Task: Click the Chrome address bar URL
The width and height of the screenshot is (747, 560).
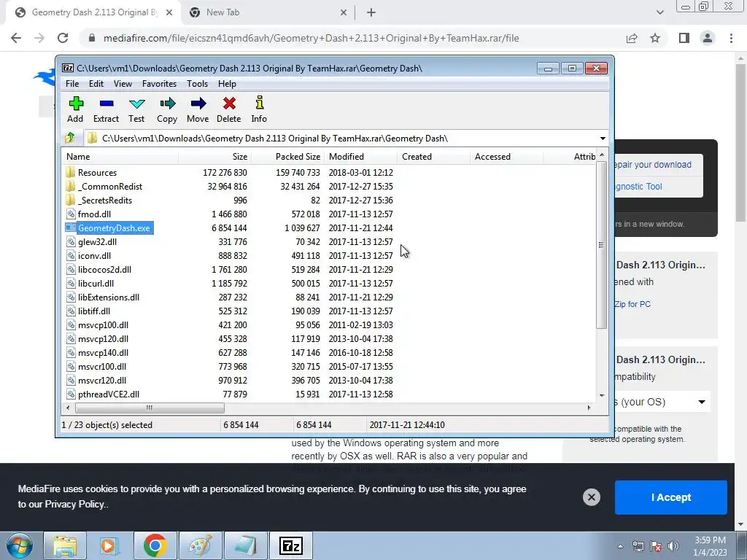Action: 311,38
